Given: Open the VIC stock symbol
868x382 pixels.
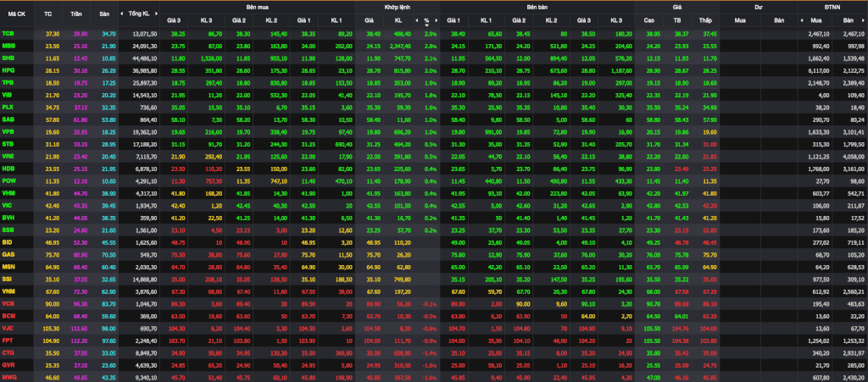Looking at the screenshot, I should tap(7, 204).
